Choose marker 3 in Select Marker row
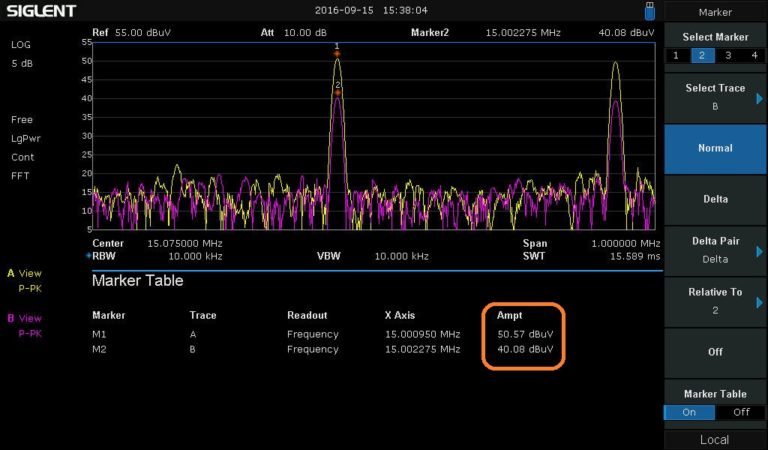Viewport: 768px width, 450px height. click(727, 55)
